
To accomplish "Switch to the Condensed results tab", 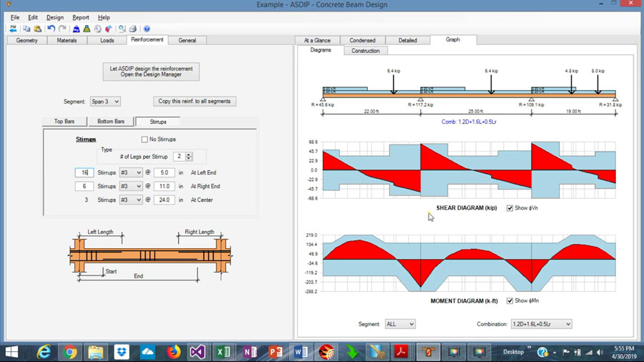I will coord(362,40).
